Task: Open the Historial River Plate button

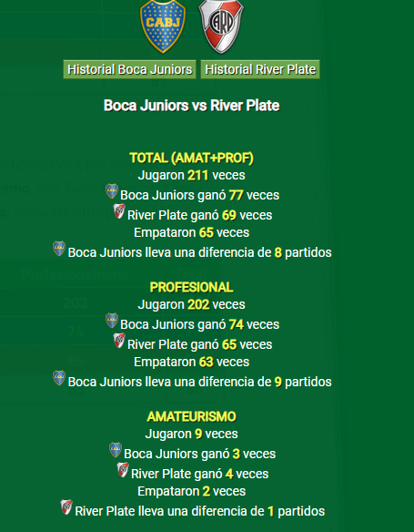Action: 260,69
